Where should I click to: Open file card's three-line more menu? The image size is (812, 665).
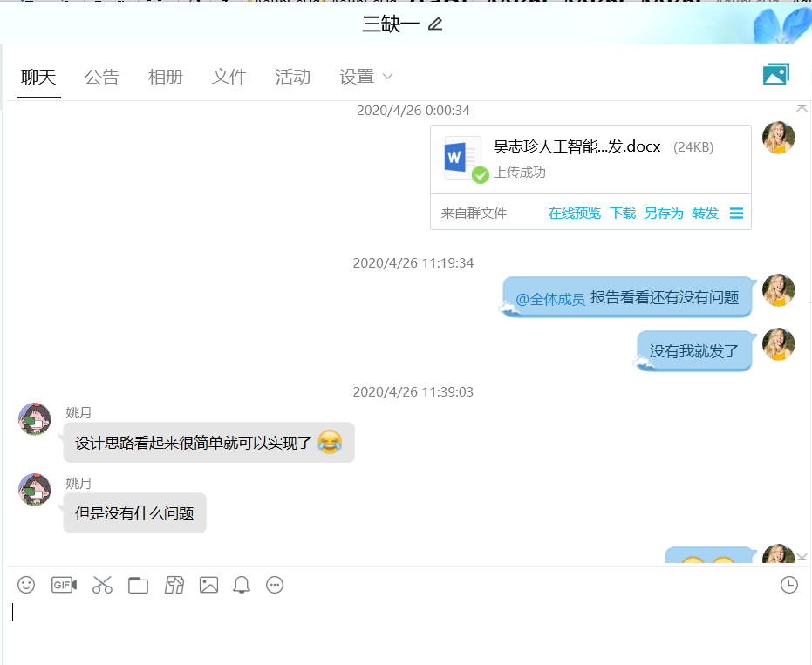(736, 214)
